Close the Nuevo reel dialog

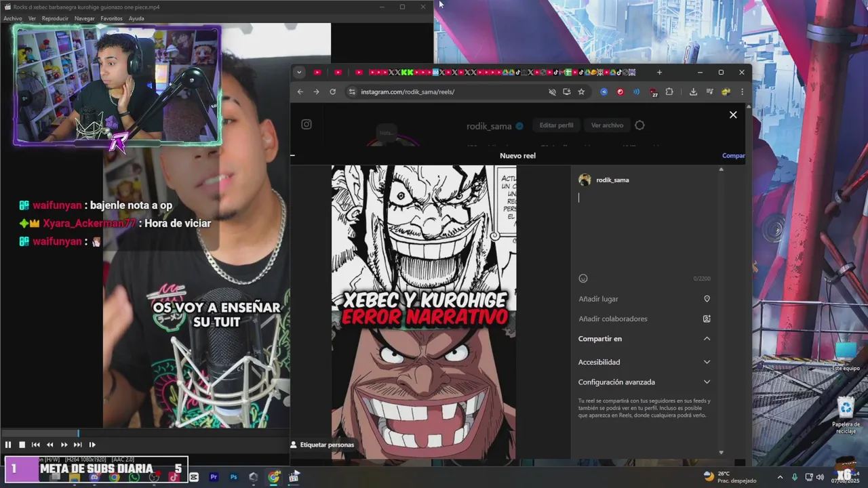(733, 115)
